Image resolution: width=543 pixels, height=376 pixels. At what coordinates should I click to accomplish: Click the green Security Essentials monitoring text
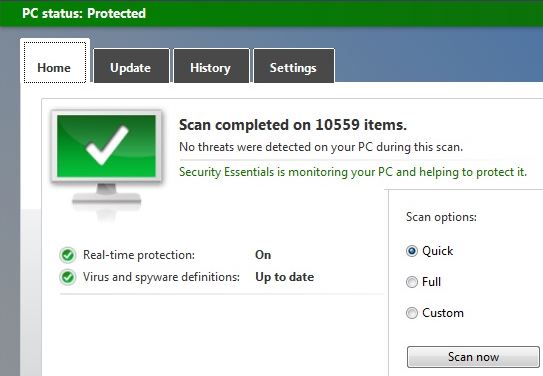[353, 172]
